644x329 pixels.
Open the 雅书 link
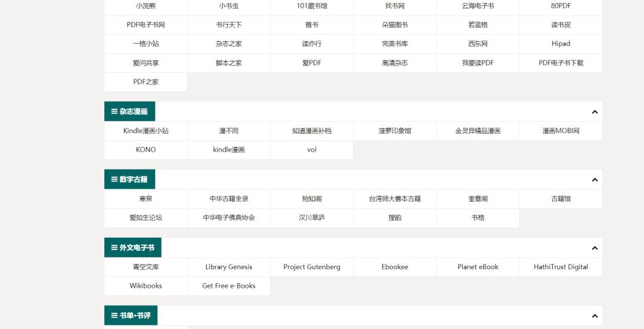coord(312,24)
